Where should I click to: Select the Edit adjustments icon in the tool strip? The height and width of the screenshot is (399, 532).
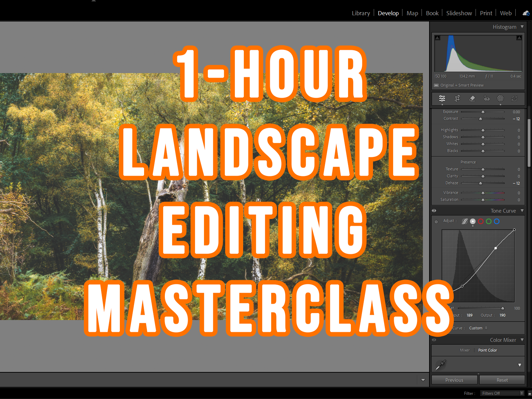[442, 99]
